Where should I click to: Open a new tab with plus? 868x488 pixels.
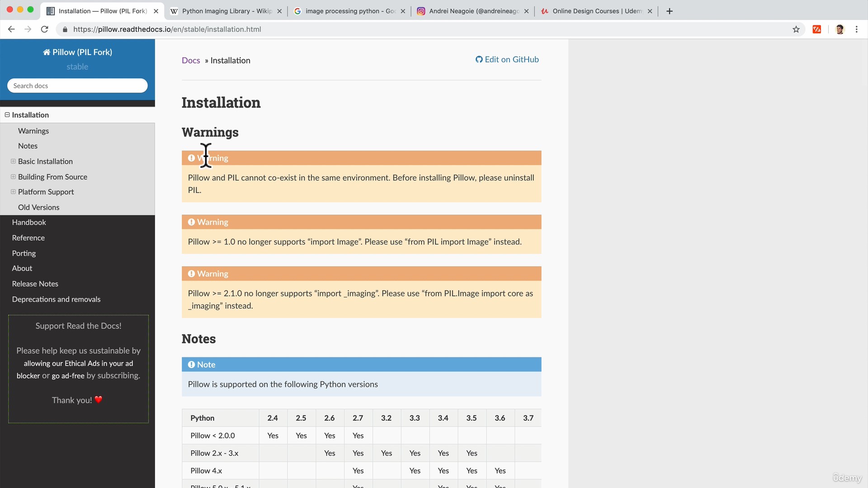pos(670,11)
